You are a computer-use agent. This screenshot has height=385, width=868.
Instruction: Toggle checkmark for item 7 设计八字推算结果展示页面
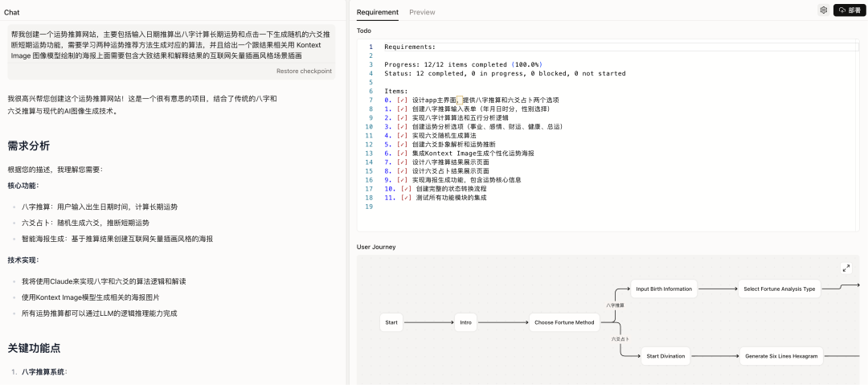(403, 162)
